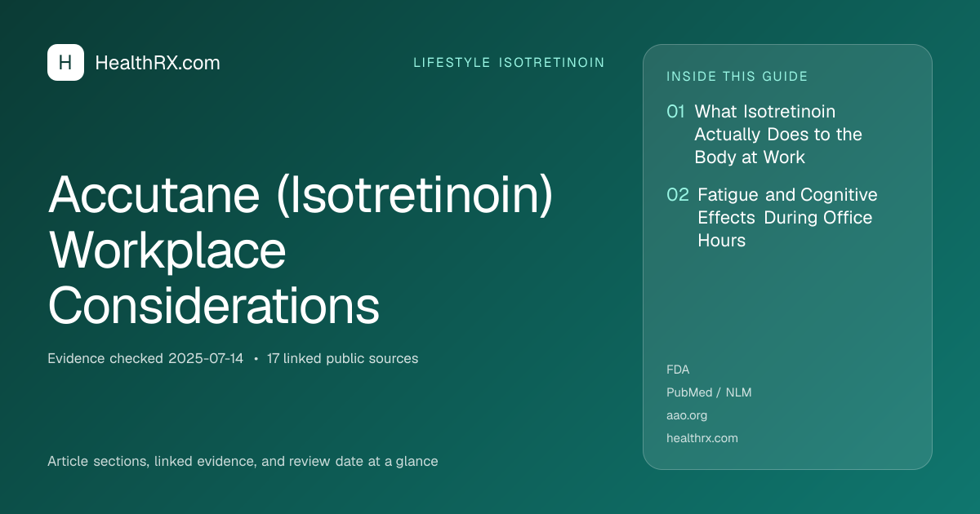Click the '01' section number
Screen dimensions: 980x514
click(x=675, y=112)
